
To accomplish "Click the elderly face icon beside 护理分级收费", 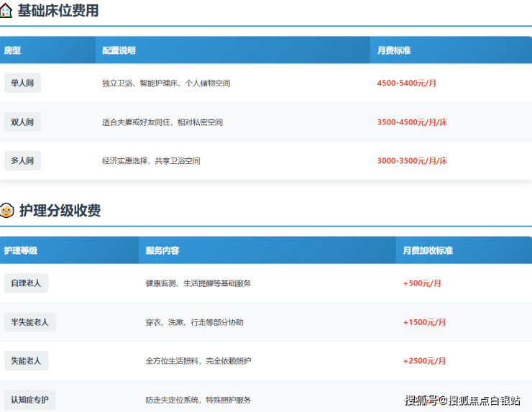I will [6, 211].
